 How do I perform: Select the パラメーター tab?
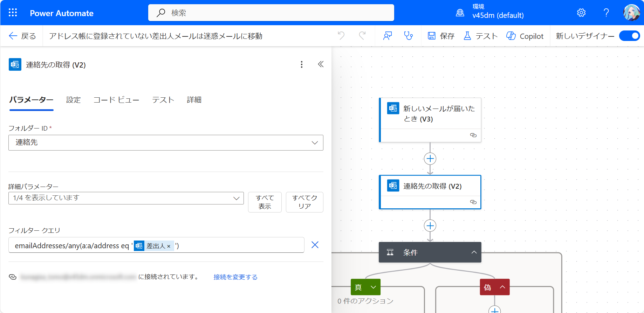coord(31,100)
